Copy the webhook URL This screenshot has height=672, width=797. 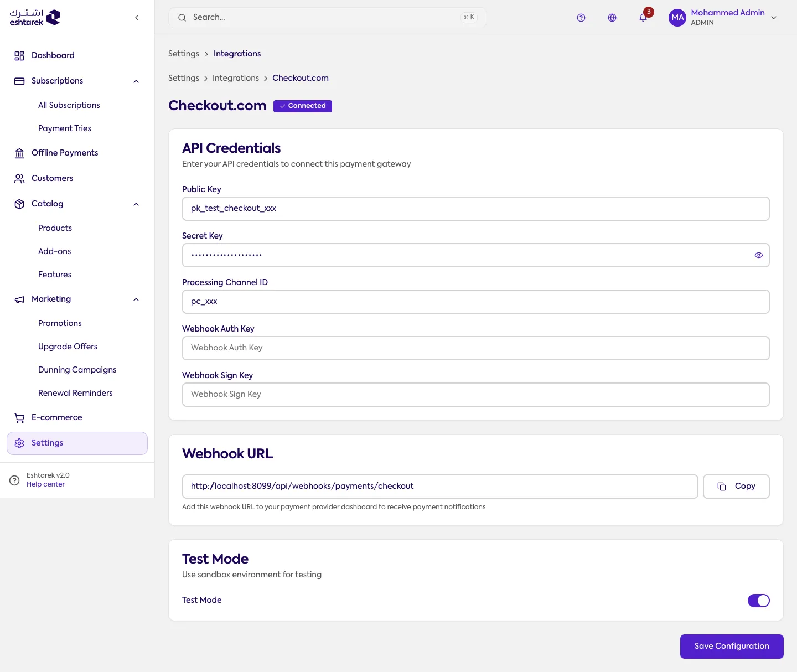click(736, 487)
